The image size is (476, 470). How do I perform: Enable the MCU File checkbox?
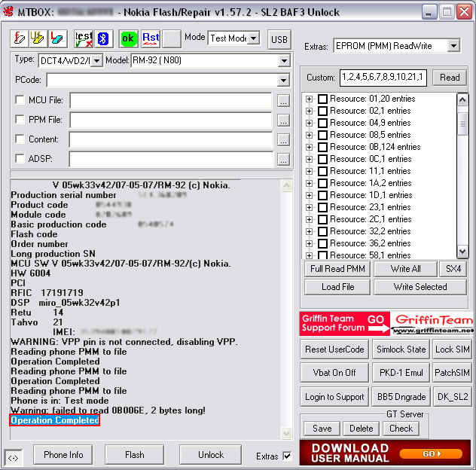(20, 100)
